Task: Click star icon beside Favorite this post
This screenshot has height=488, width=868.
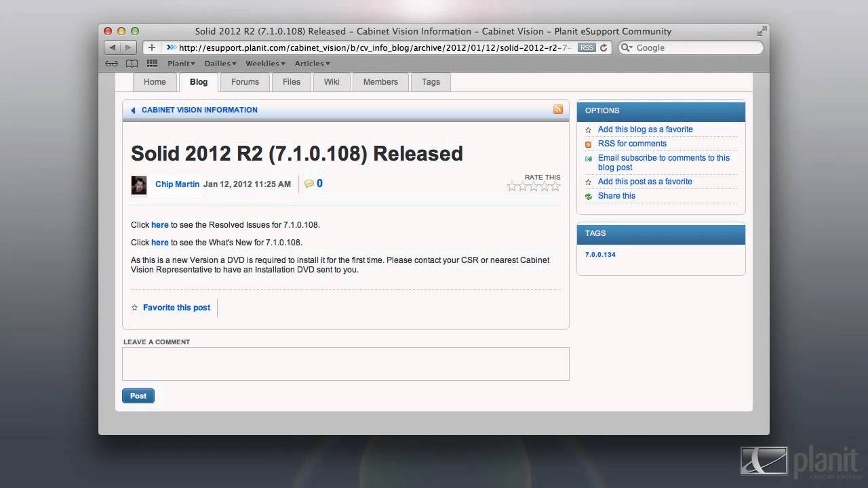Action: [134, 308]
